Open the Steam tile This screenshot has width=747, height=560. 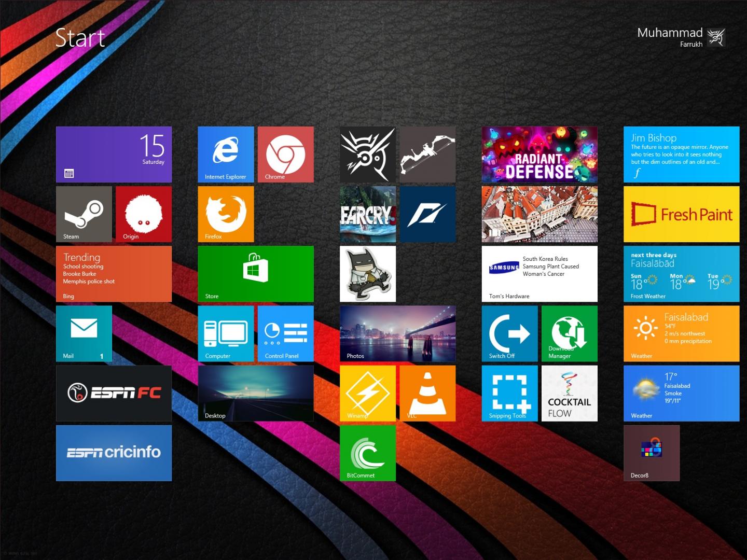(84, 214)
